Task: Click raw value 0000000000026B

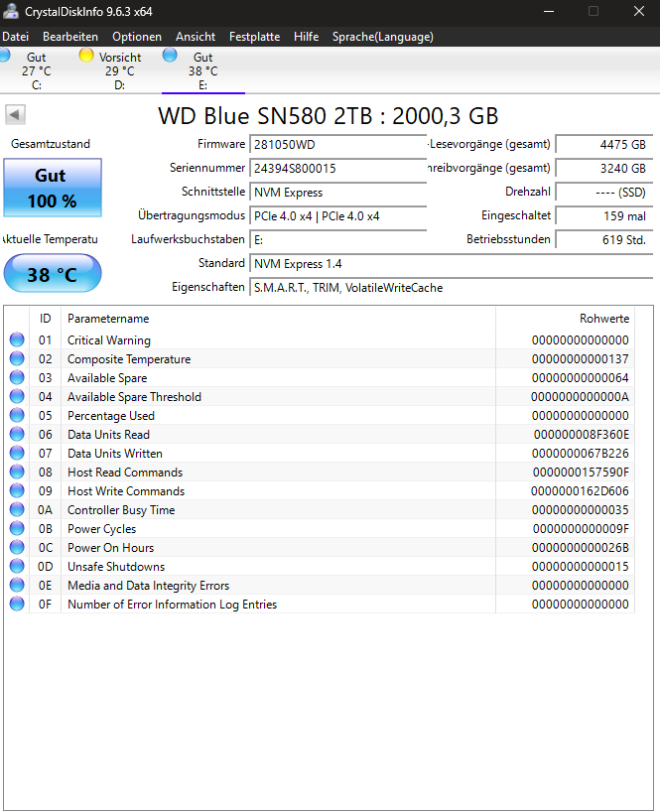Action: point(581,548)
